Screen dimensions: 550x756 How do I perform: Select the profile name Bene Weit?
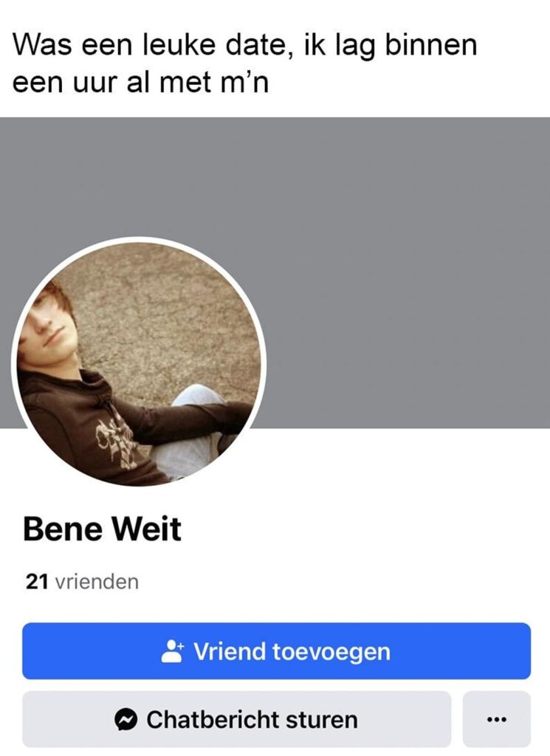pos(102,529)
